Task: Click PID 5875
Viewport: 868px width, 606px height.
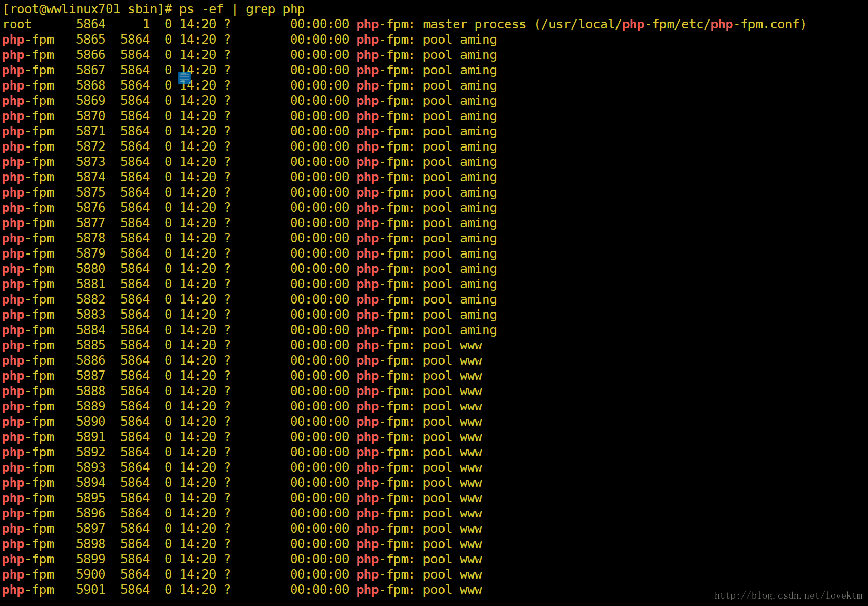Action: [91, 192]
